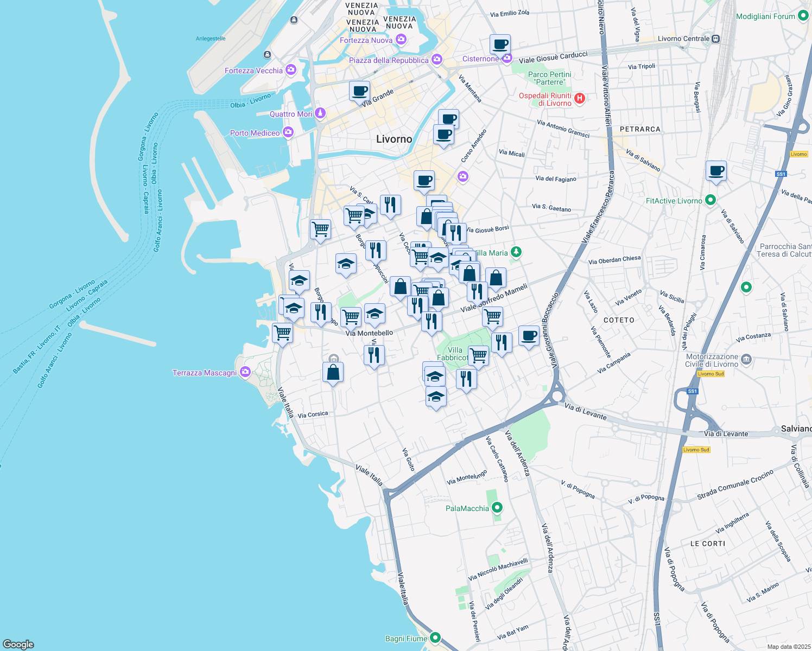
Task: Click the Motorizzazione Civile di Livorno icon
Action: (746, 359)
